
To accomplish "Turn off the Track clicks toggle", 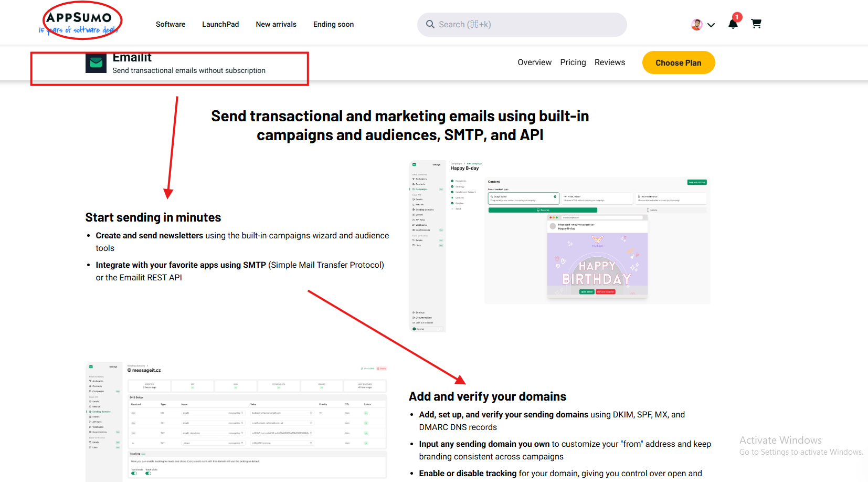I will click(x=149, y=474).
